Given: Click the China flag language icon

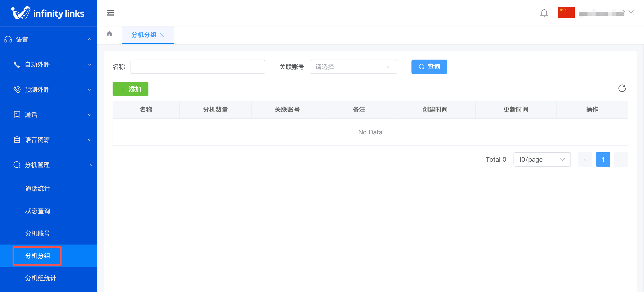Looking at the screenshot, I should (x=566, y=12).
